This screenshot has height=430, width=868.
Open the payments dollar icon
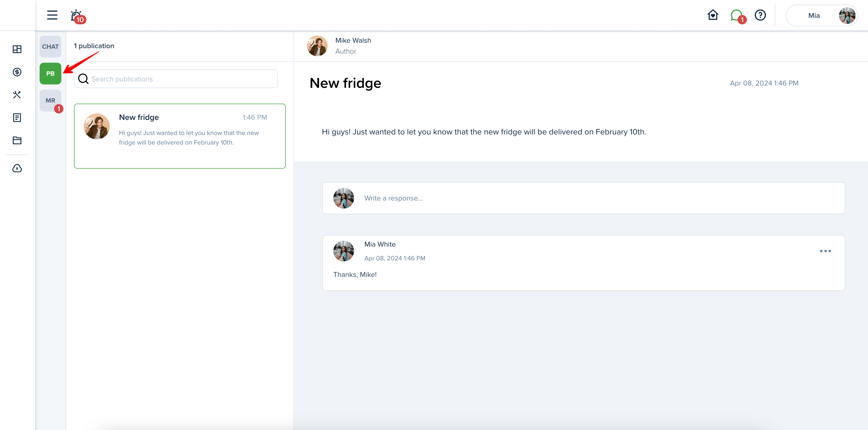point(17,72)
